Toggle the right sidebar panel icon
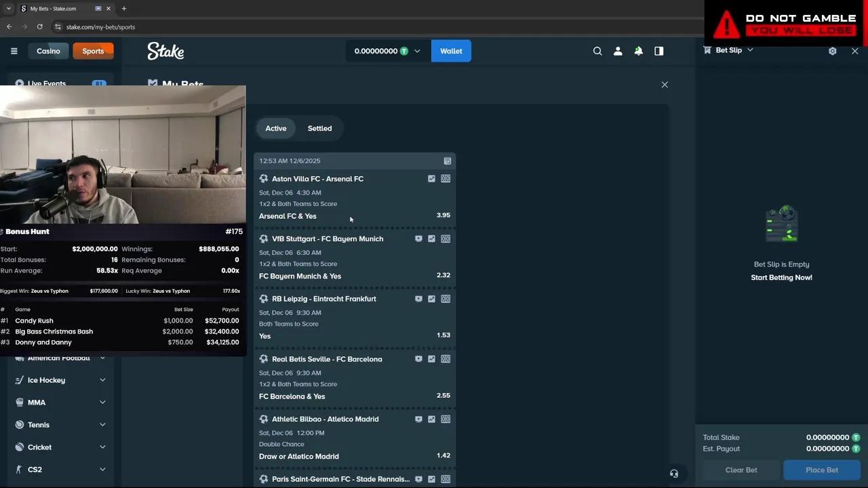 [x=658, y=51]
